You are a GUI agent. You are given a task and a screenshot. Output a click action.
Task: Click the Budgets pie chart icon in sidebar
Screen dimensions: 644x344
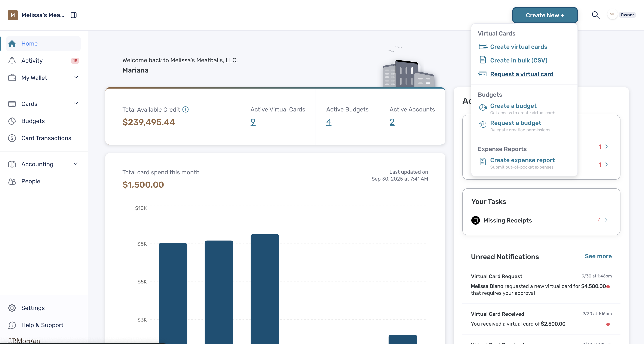[x=12, y=121]
